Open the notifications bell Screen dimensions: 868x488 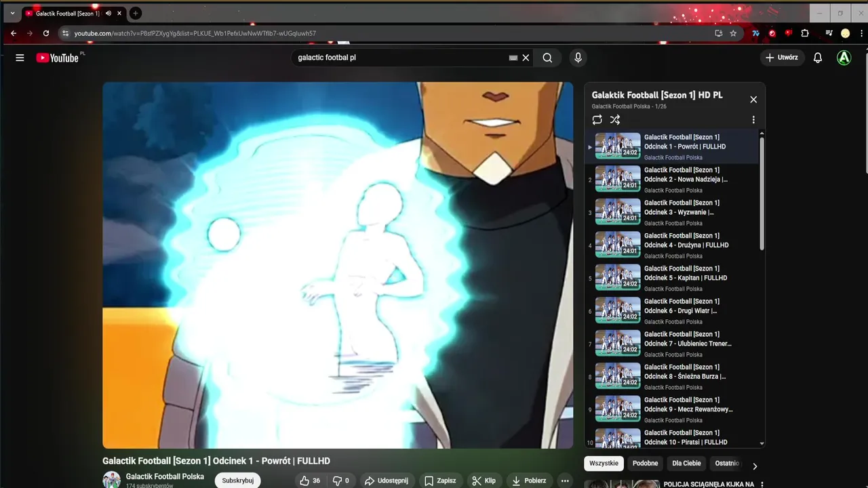(x=818, y=58)
